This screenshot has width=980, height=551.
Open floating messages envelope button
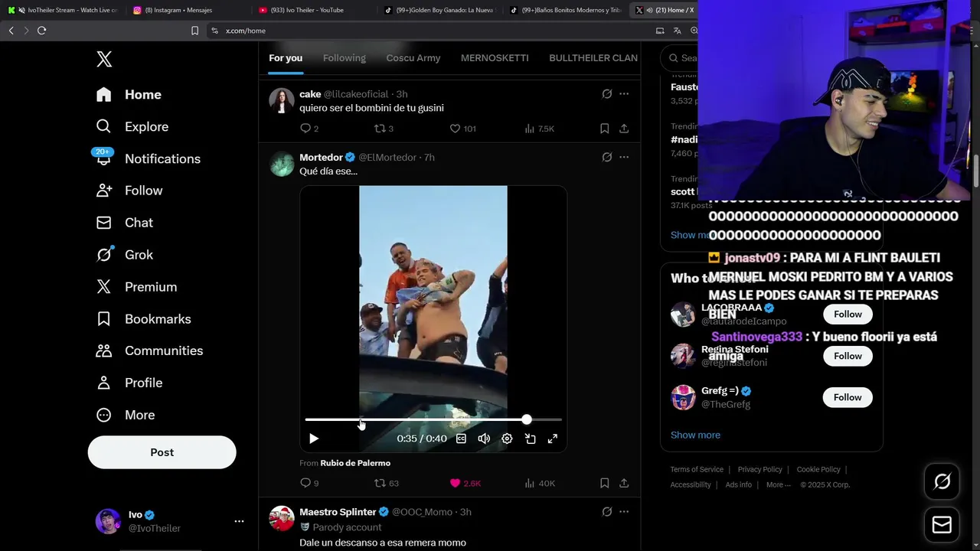click(942, 525)
